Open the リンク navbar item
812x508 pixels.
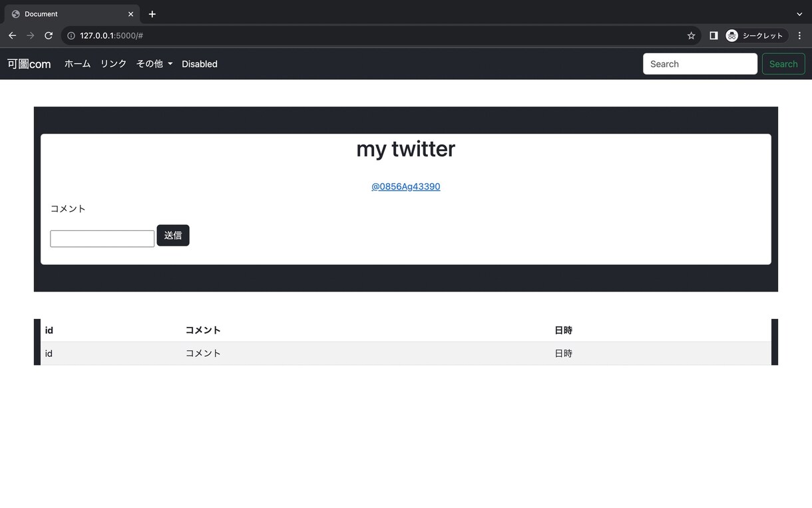[x=114, y=64]
